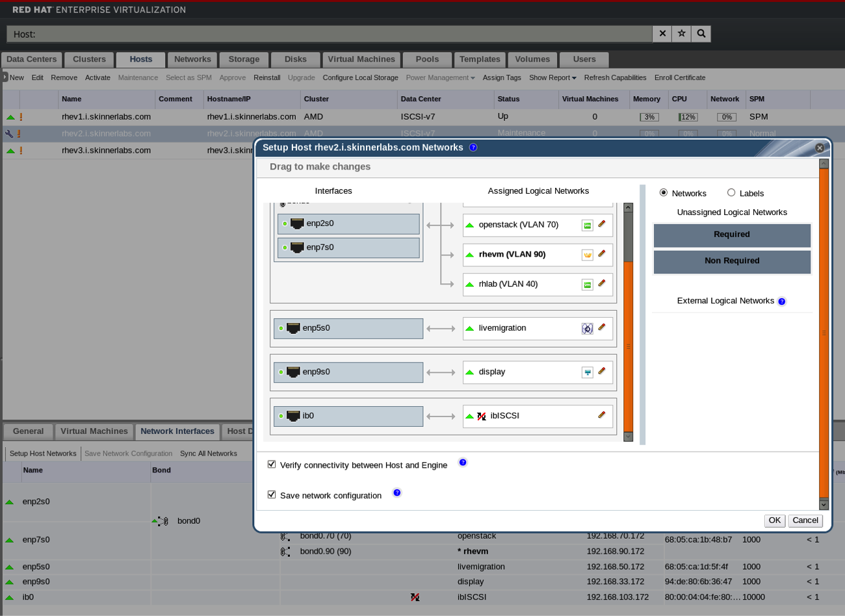Expand the Non Required networks section

pyautogui.click(x=732, y=261)
